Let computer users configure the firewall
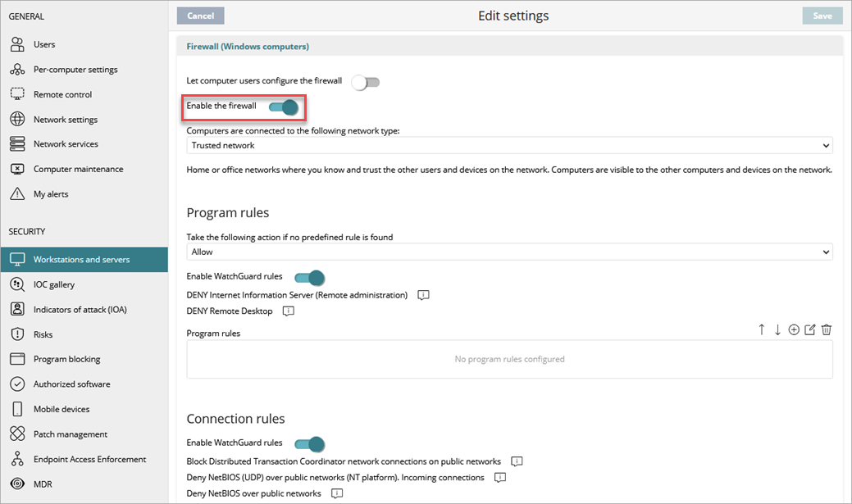This screenshot has width=852, height=504. point(365,82)
